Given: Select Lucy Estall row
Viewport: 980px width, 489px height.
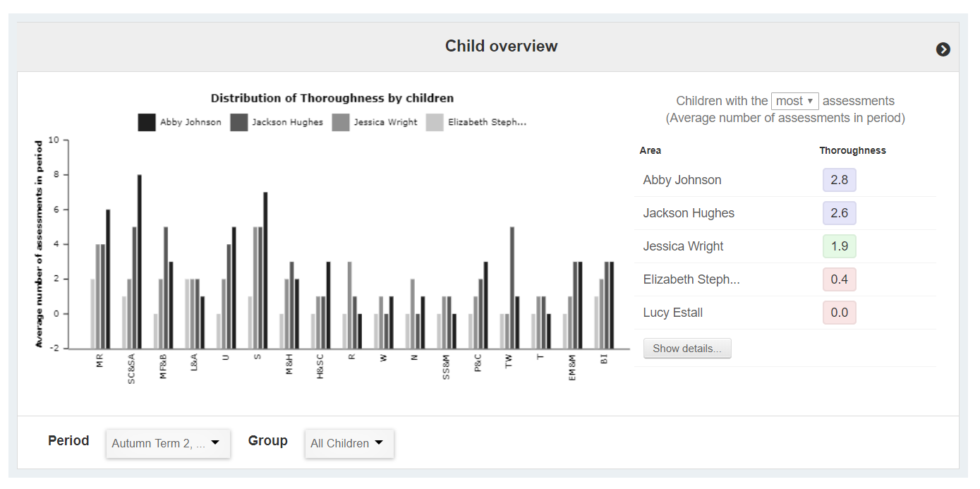Looking at the screenshot, I should (x=672, y=313).
